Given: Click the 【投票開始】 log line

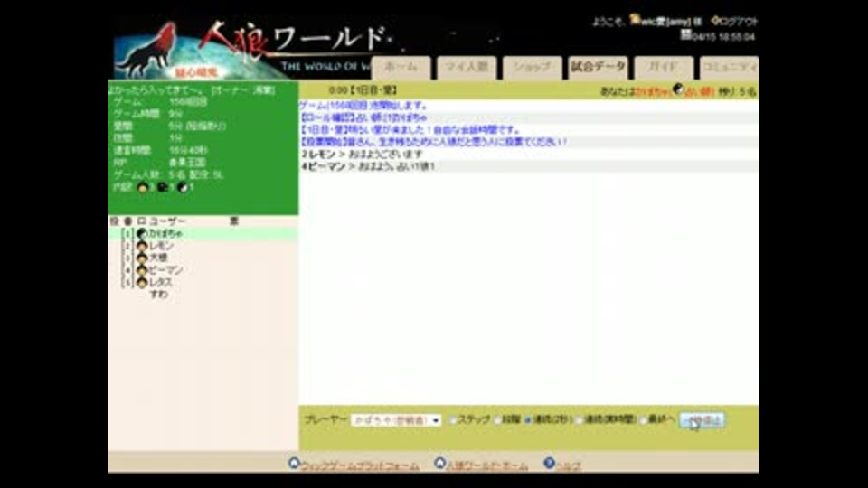Looking at the screenshot, I should coord(433,142).
